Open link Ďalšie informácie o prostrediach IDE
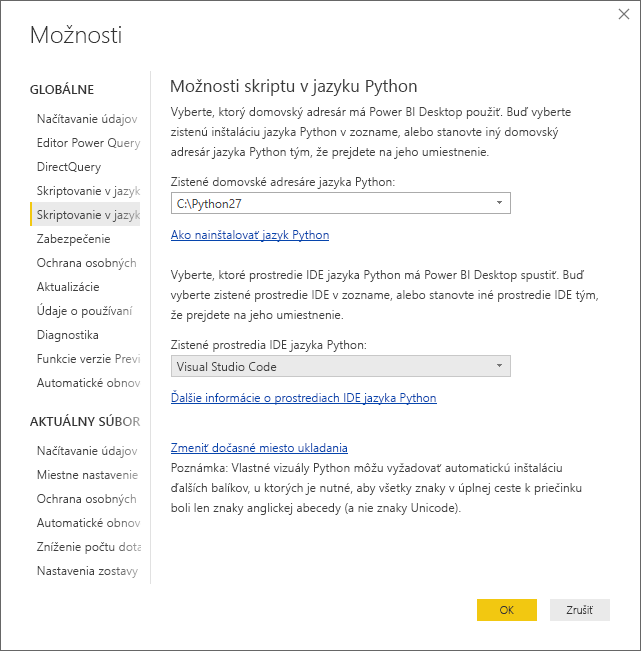 pyautogui.click(x=303, y=398)
